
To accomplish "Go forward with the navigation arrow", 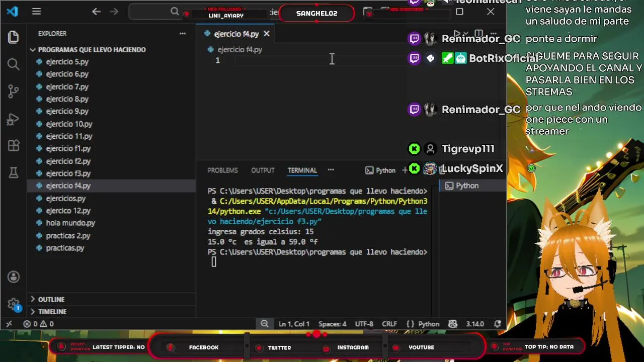I will (114, 11).
